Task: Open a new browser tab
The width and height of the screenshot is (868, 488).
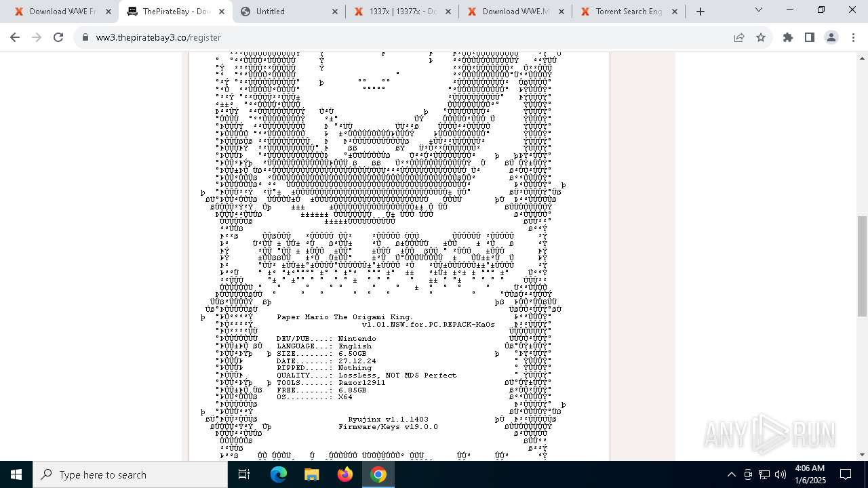Action: [701, 11]
